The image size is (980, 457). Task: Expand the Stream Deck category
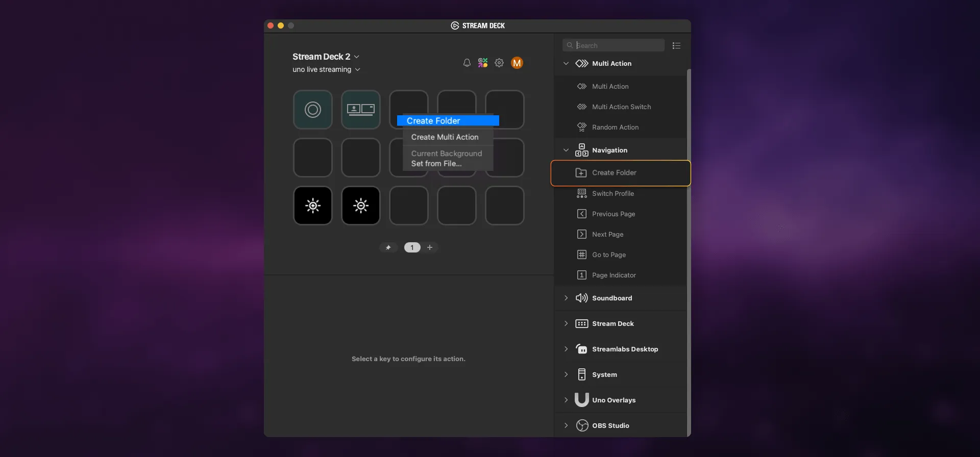tap(566, 323)
